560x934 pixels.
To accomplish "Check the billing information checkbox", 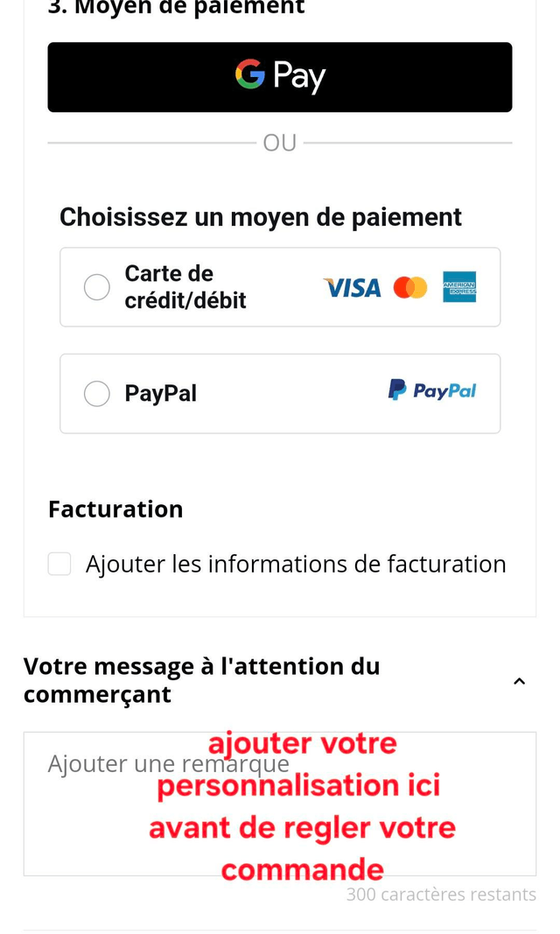I will click(59, 564).
